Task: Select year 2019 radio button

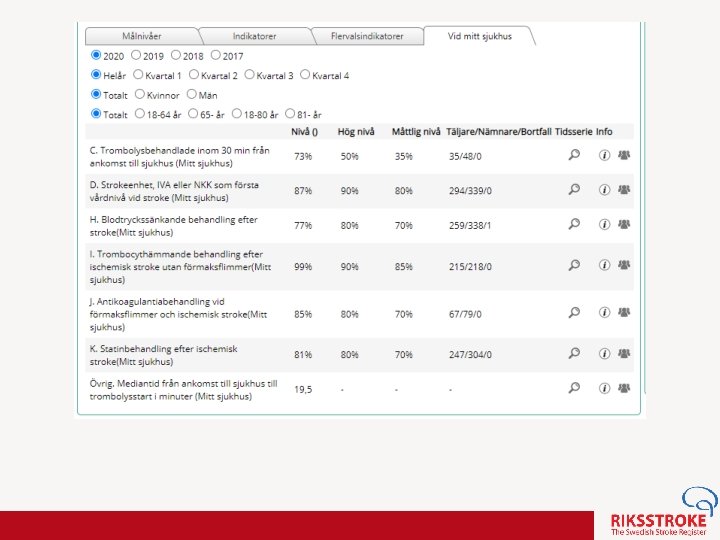Action: point(136,55)
